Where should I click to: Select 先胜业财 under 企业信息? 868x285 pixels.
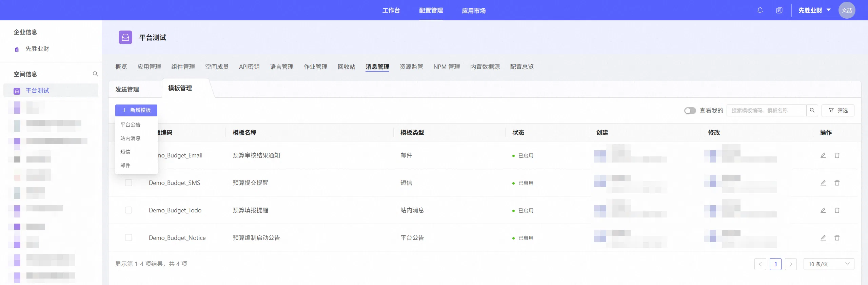(x=37, y=49)
